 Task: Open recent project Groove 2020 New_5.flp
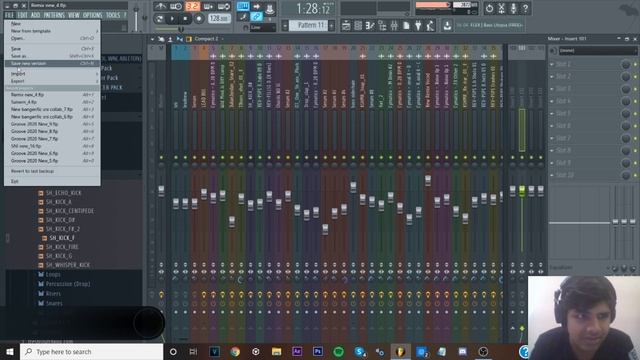click(52, 161)
